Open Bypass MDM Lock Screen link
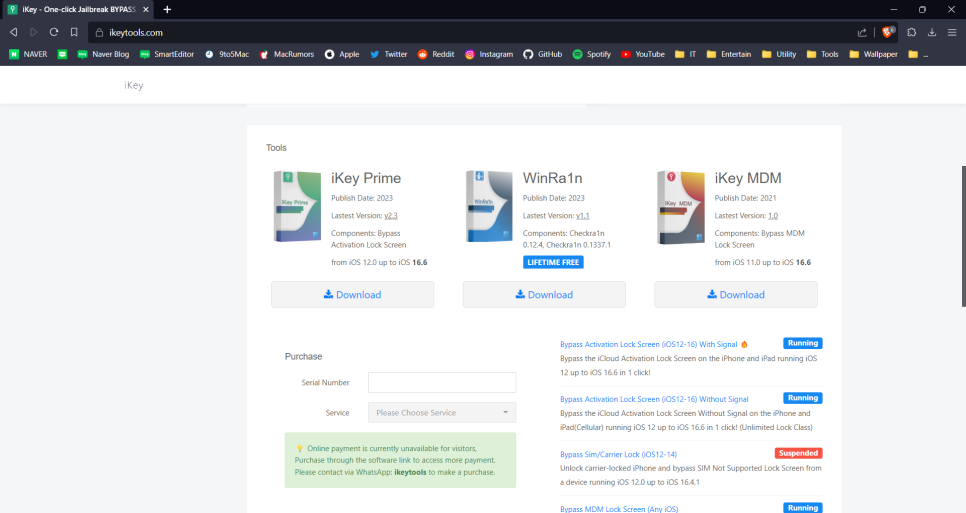Screen dimensions: 966x513 coord(619,509)
